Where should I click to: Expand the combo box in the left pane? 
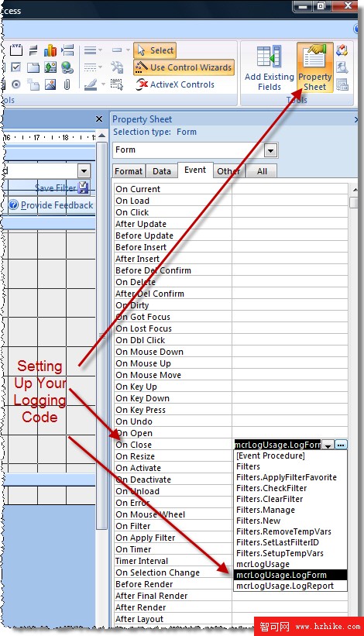[x=84, y=170]
